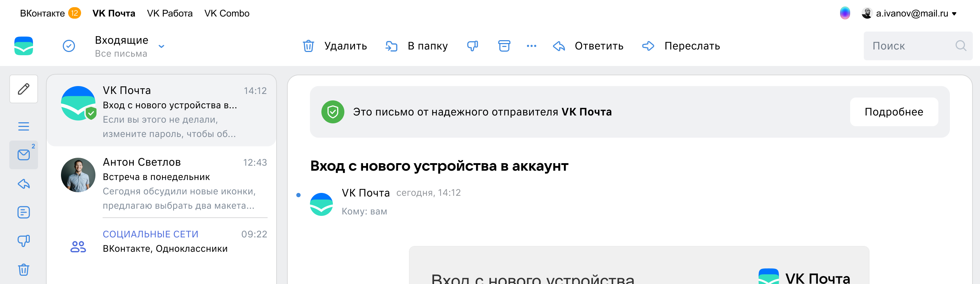The image size is (980, 284).
Task: Open the СОЦИАЛЬНЫЕ СЕТИ category
Action: [151, 234]
